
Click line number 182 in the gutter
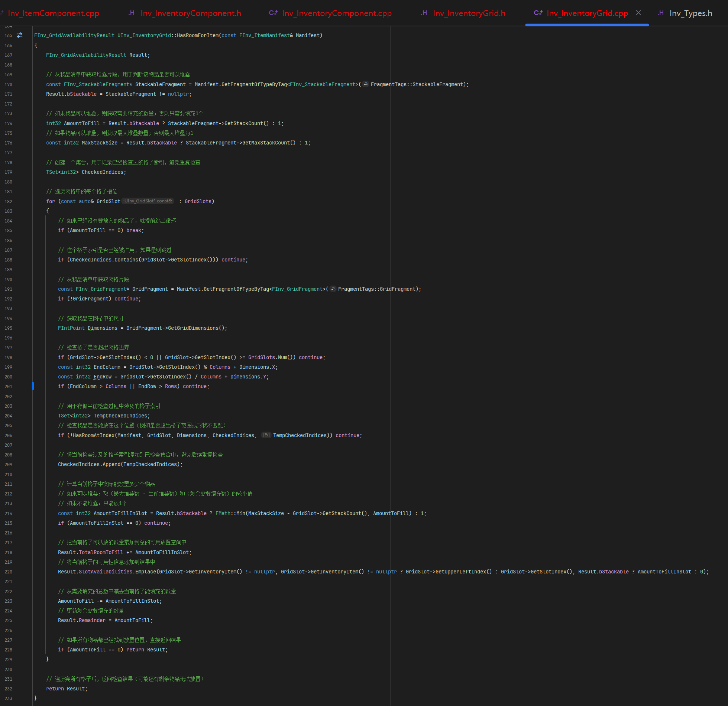coord(8,201)
